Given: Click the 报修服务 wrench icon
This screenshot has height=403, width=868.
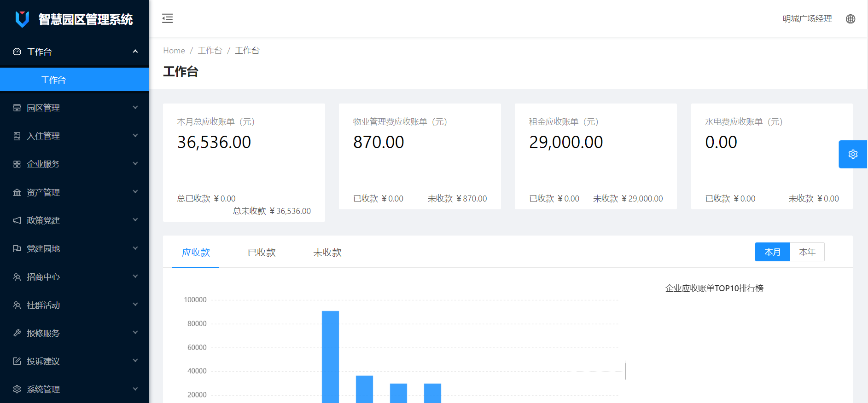Looking at the screenshot, I should click(x=17, y=333).
